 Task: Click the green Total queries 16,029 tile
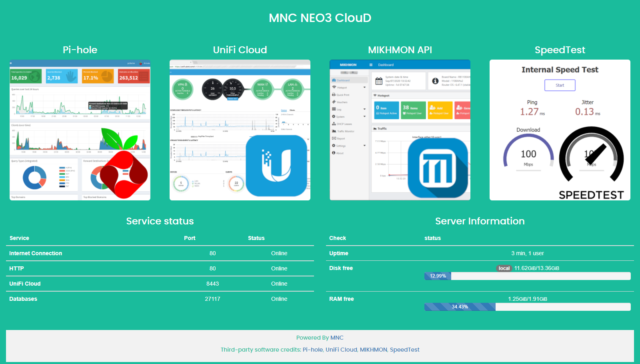[x=26, y=76]
